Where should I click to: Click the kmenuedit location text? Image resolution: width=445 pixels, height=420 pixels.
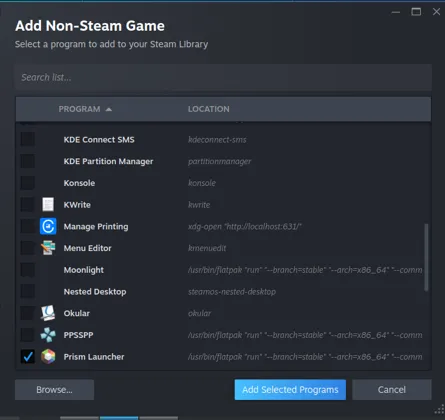(x=207, y=248)
